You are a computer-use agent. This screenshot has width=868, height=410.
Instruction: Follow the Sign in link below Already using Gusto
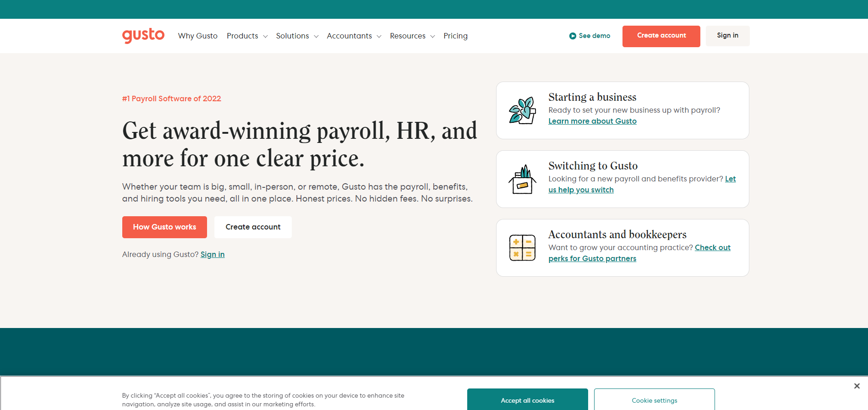pos(213,254)
